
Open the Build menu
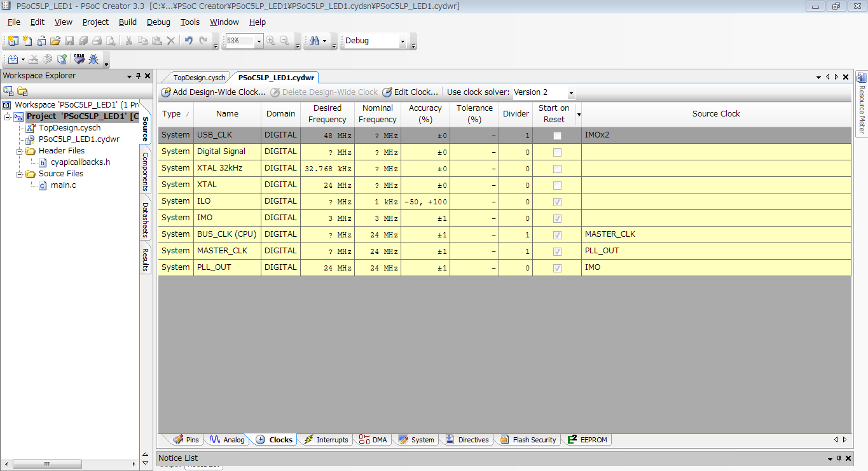[x=128, y=22]
